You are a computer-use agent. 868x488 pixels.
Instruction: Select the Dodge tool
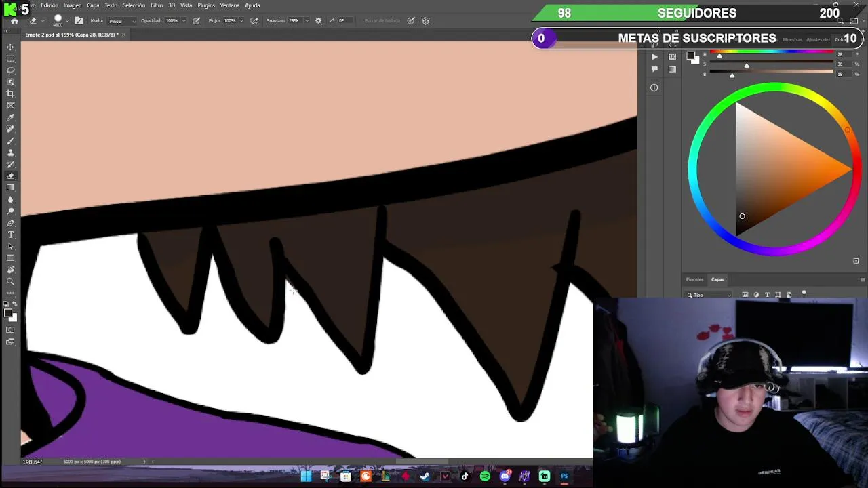(11, 211)
